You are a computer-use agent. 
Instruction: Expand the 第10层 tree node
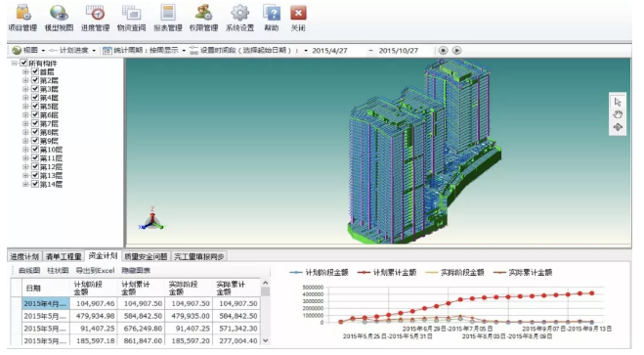pos(25,150)
